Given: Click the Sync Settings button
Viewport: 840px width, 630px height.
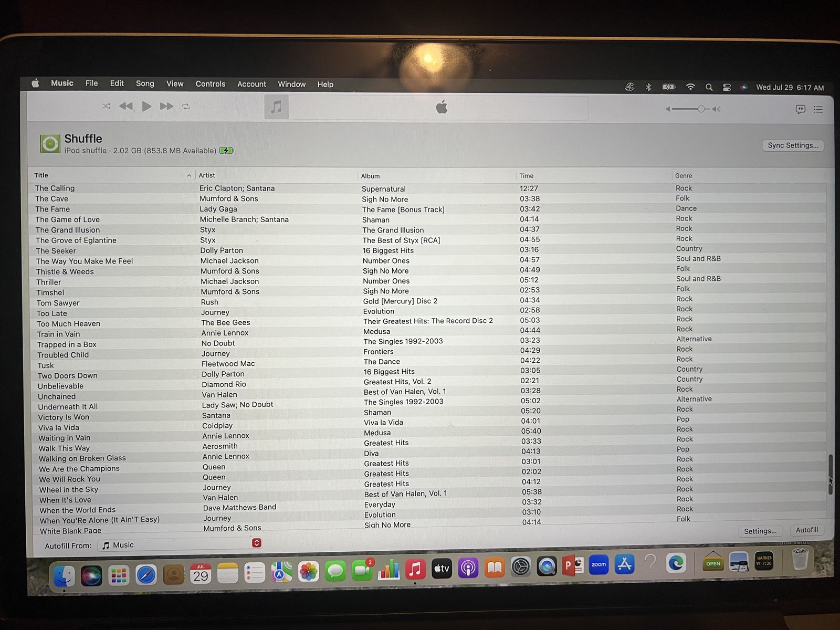Looking at the screenshot, I should pyautogui.click(x=792, y=145).
